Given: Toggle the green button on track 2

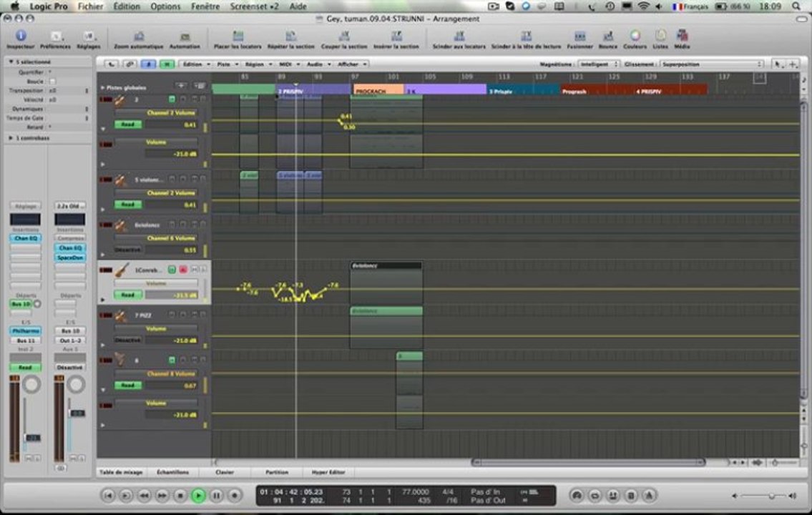Looking at the screenshot, I should click(x=172, y=99).
